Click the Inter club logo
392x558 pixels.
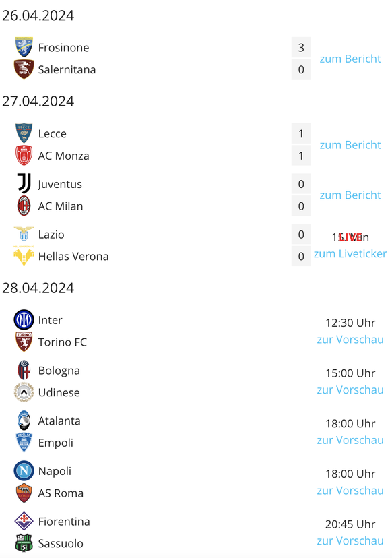24,319
